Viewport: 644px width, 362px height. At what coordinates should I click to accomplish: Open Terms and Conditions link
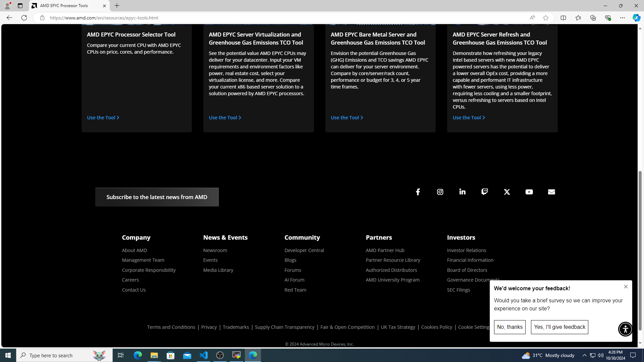click(x=171, y=327)
